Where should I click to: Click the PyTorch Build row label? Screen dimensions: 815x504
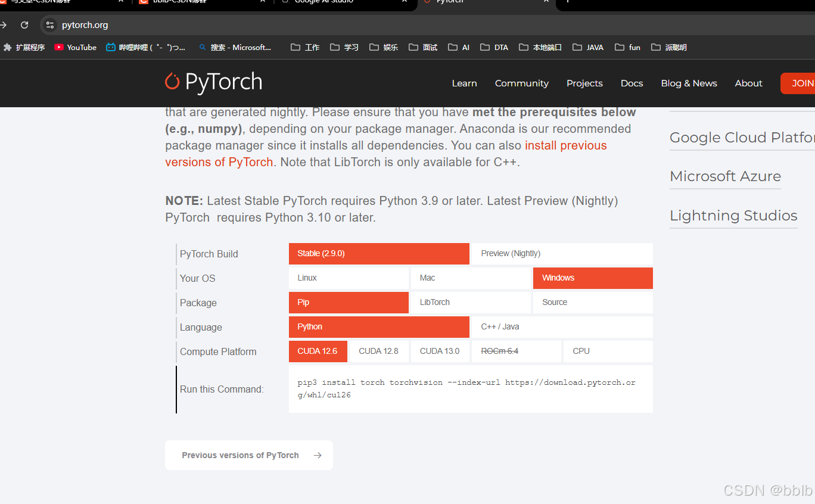click(x=209, y=254)
